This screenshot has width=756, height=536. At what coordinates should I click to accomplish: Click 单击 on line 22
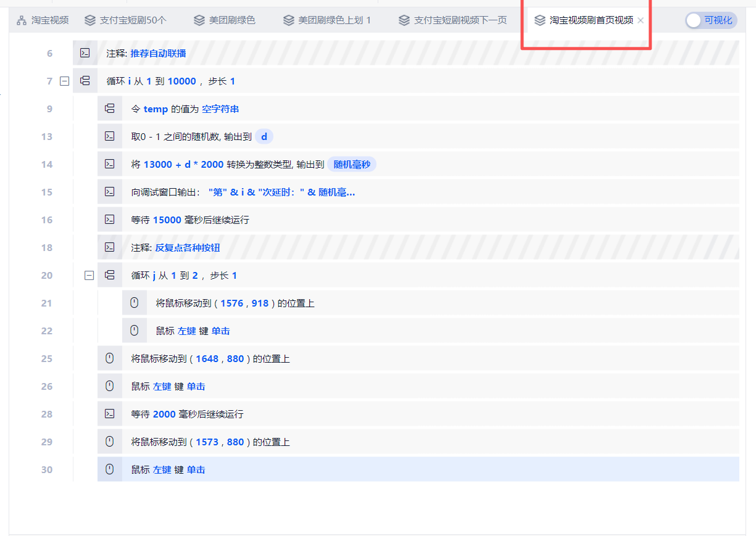coord(220,331)
